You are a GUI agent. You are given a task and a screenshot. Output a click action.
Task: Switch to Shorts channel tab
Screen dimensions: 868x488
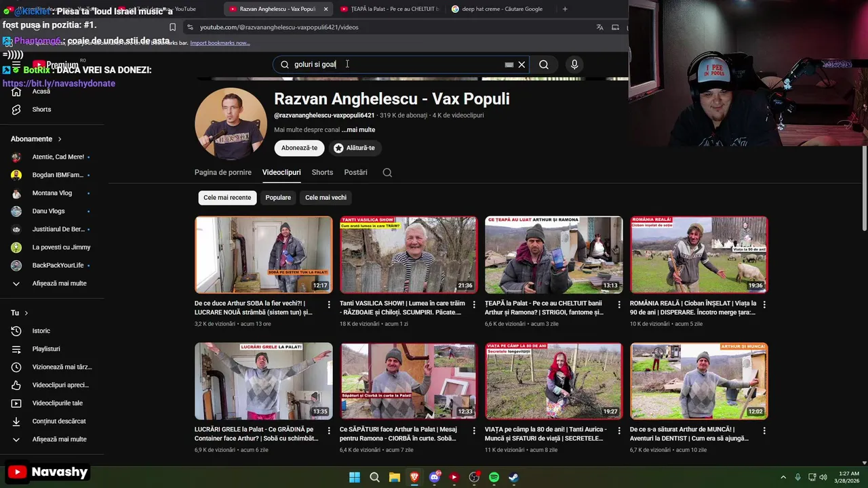[x=322, y=172]
